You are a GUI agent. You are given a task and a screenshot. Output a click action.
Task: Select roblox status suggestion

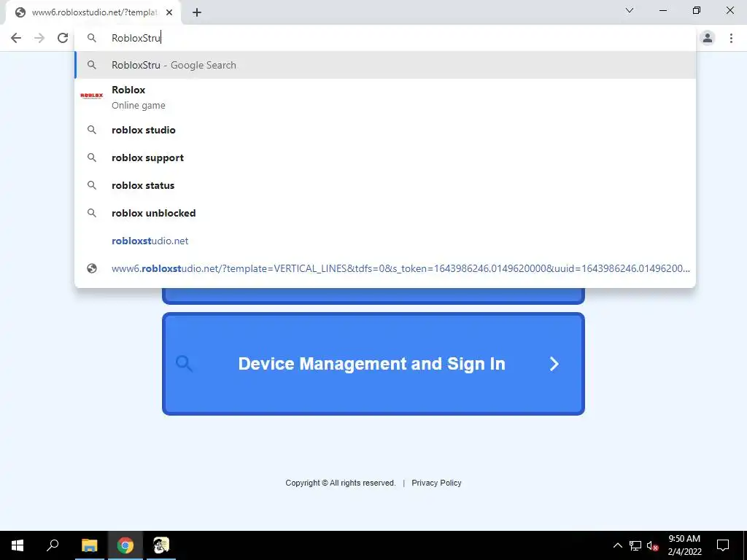[x=385, y=185]
